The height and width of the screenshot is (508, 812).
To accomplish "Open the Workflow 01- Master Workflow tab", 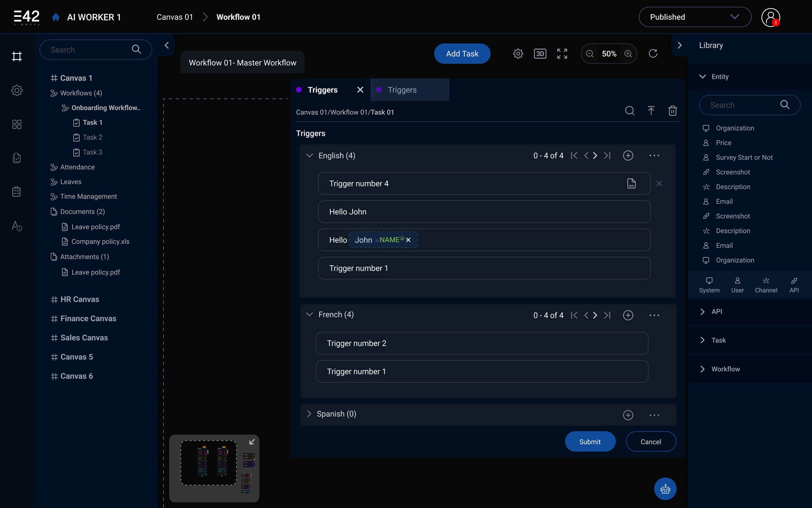I will (x=242, y=63).
